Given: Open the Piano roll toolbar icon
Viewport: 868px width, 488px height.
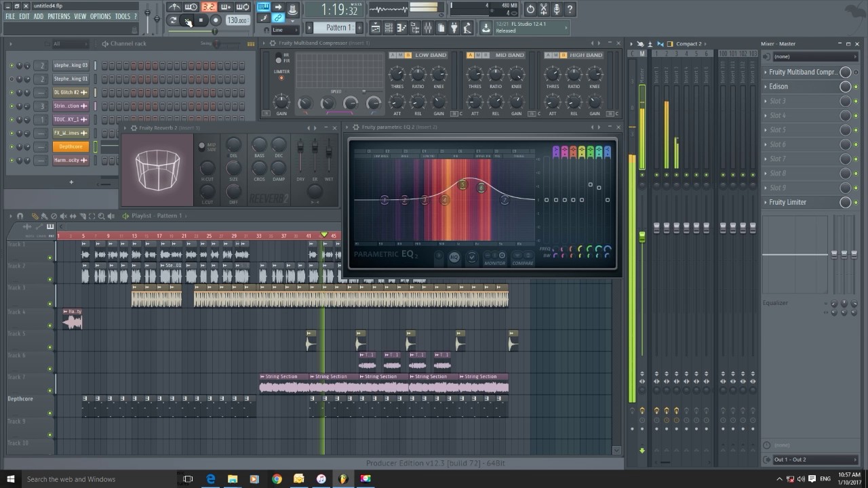Looking at the screenshot, I should [401, 28].
